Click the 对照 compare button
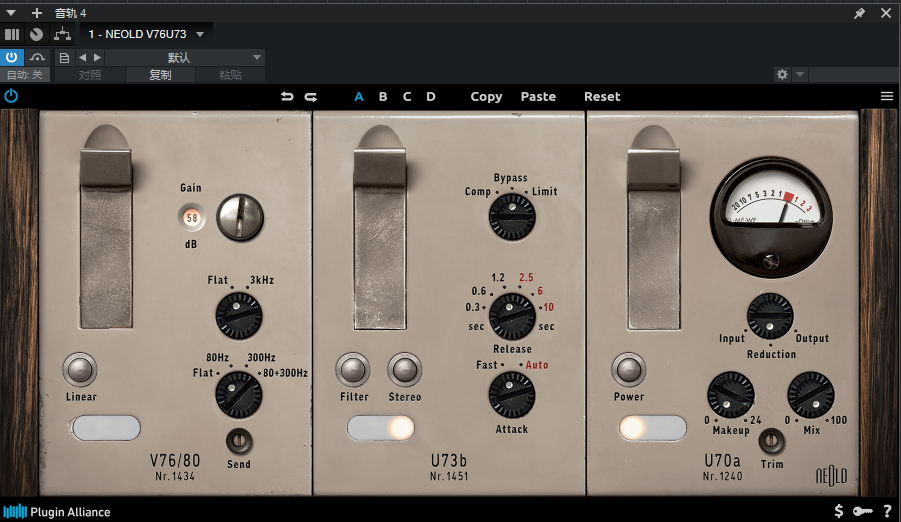Screen dimensions: 901x522 click(x=90, y=75)
